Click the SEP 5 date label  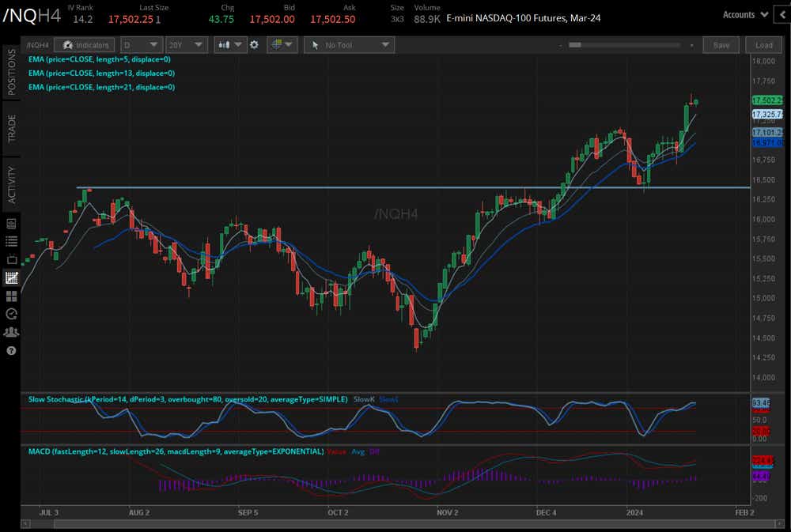coord(248,512)
